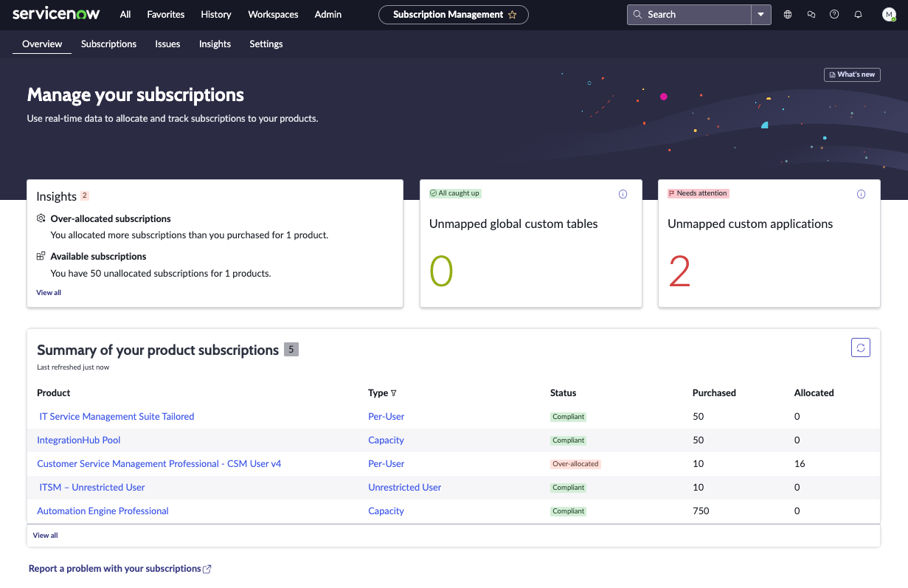This screenshot has height=588, width=908.
Task: Click the Over-allocated subscriptions gear icon
Action: 41,218
